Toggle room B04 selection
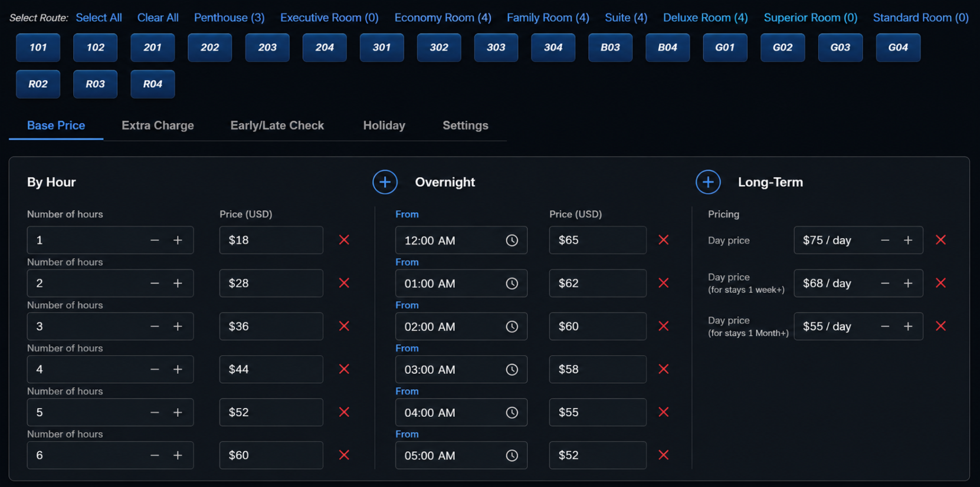980x487 pixels. 667,48
